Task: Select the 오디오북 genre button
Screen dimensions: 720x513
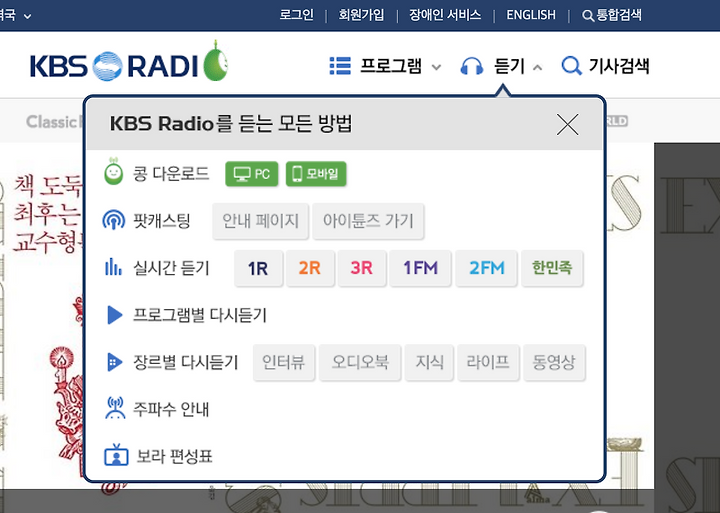Action: (360, 362)
